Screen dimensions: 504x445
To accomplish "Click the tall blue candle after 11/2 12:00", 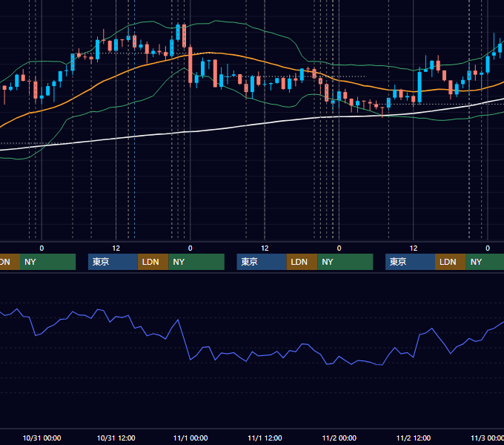I will pos(420,87).
